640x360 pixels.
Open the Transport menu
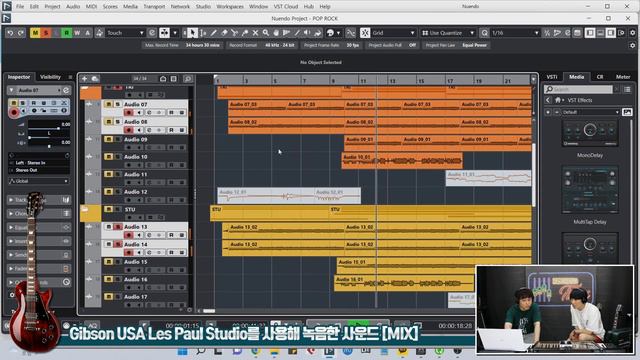pyautogui.click(x=154, y=7)
